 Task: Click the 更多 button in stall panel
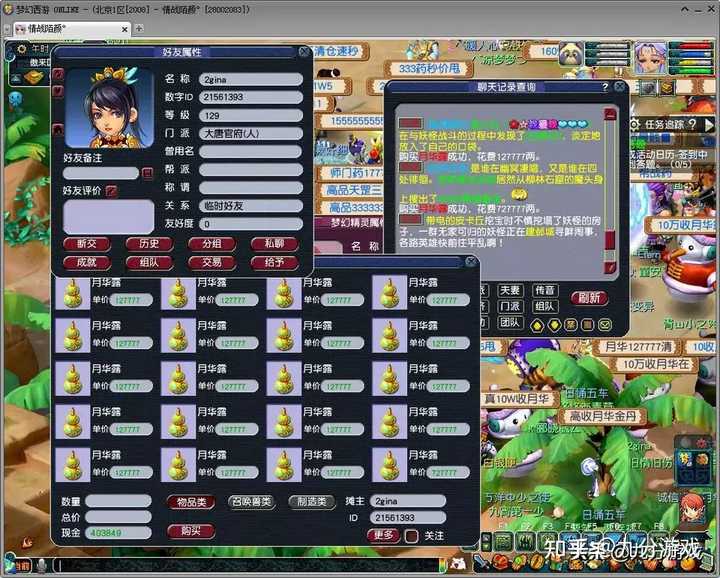click(383, 535)
